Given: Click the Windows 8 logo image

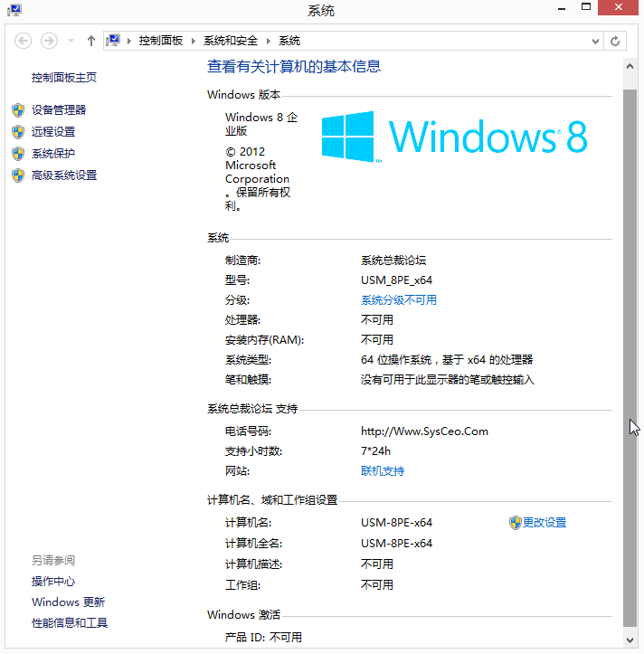Looking at the screenshot, I should 455,137.
